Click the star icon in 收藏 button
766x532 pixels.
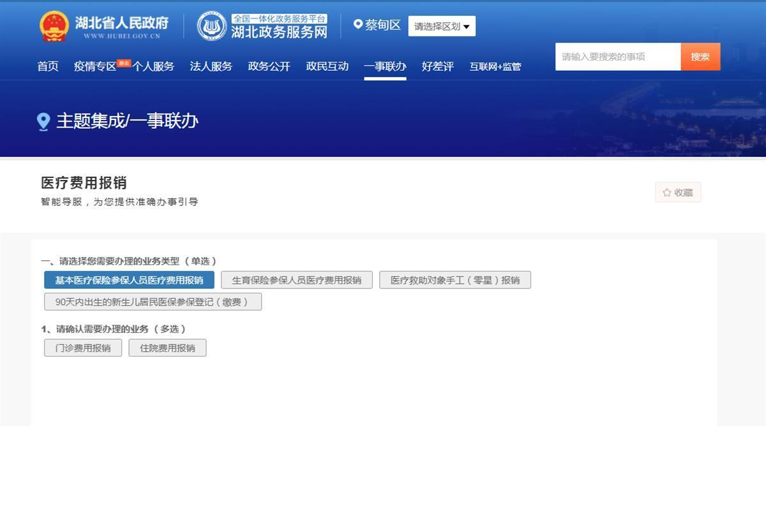coord(667,193)
